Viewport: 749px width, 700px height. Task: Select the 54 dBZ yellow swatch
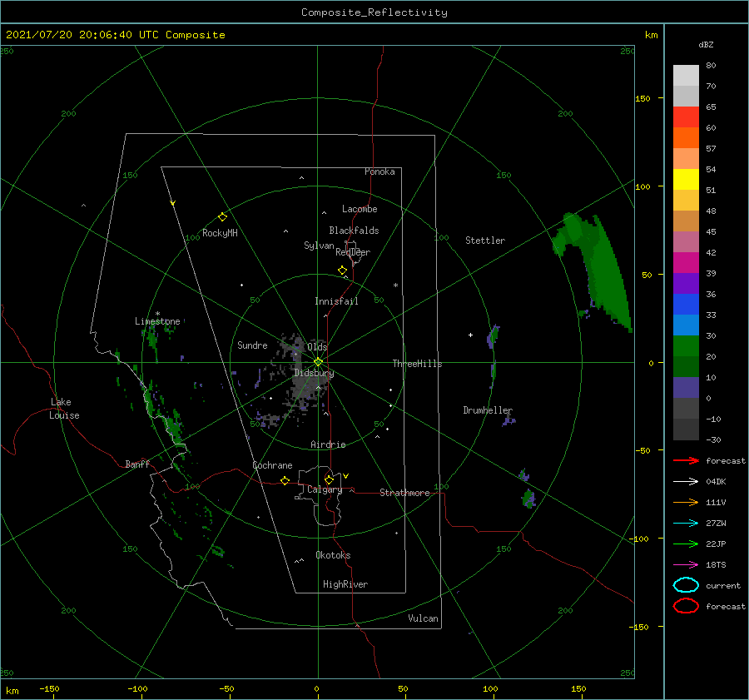pos(686,179)
